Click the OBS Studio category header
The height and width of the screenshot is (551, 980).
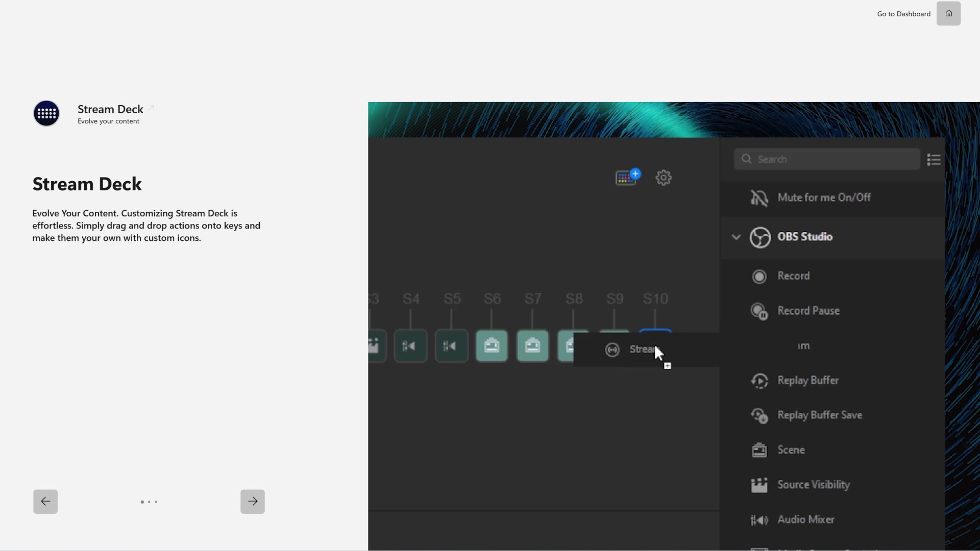(805, 237)
